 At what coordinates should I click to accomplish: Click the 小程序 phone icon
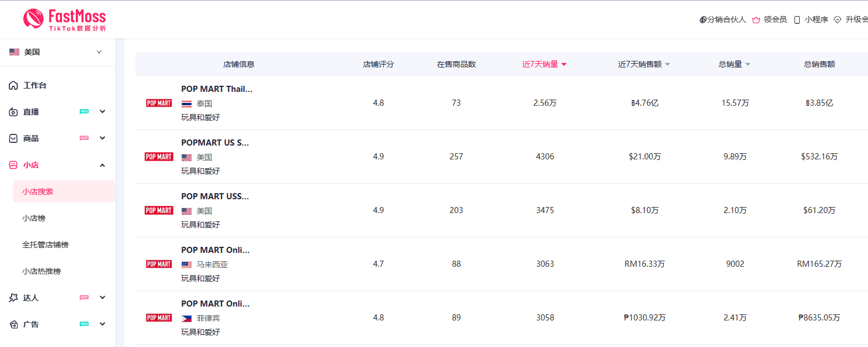[797, 20]
